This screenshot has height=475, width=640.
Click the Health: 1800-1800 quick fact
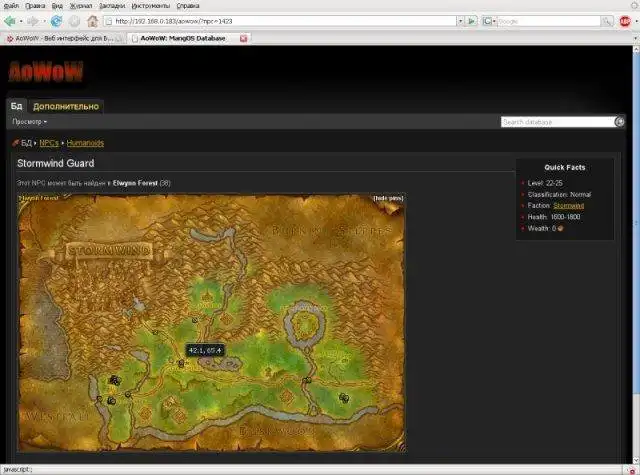click(x=553, y=217)
